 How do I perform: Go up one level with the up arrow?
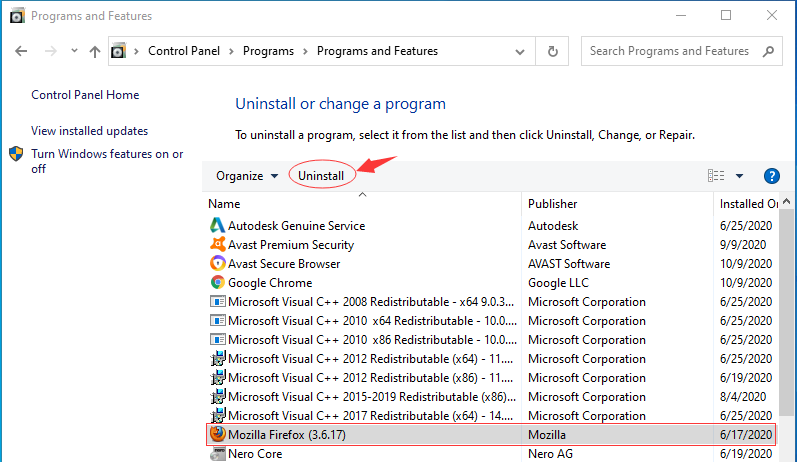coord(95,51)
